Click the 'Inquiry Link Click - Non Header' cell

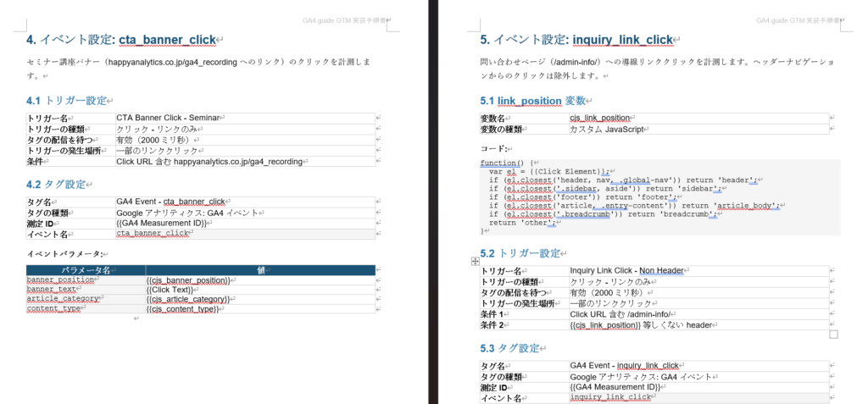626,271
